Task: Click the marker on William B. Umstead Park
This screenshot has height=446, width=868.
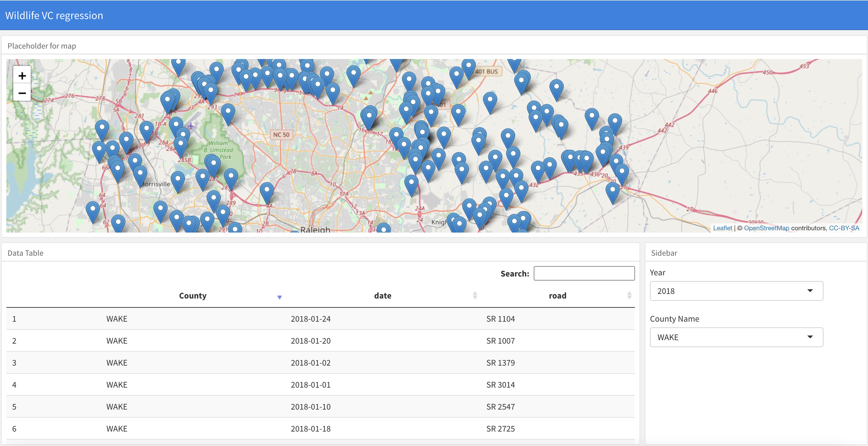Action: (x=213, y=164)
